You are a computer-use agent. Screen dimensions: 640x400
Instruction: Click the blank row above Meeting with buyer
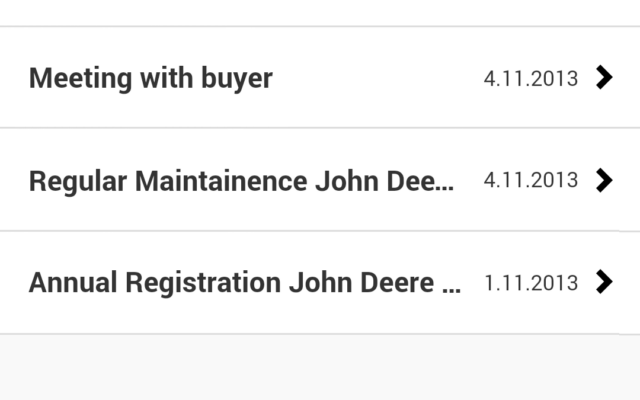click(320, 12)
